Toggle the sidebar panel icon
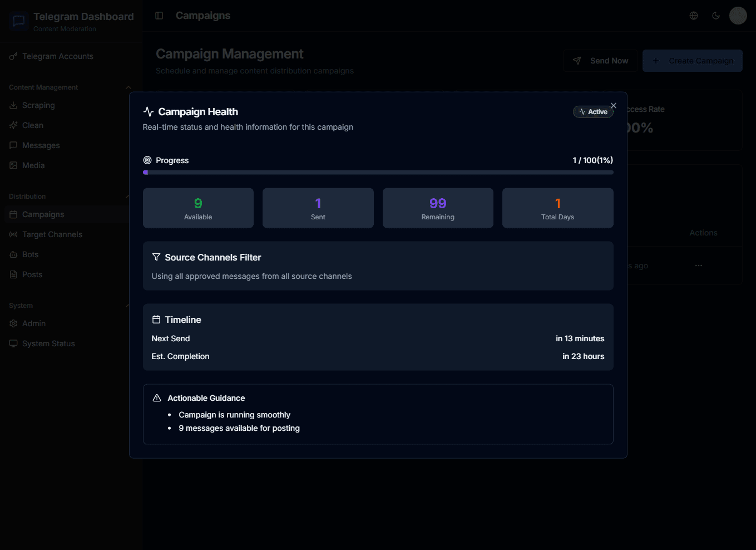 click(159, 16)
